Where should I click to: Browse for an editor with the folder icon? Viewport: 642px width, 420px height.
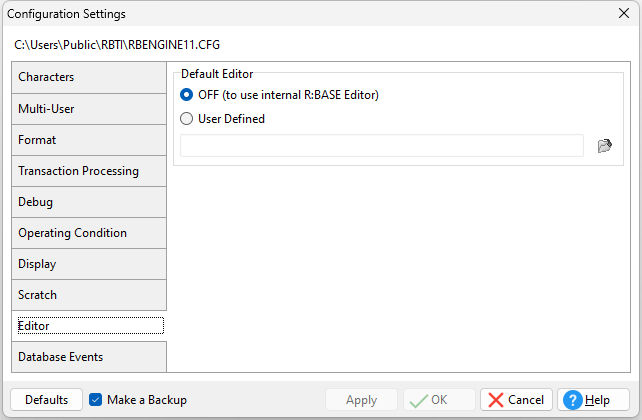[x=604, y=145]
